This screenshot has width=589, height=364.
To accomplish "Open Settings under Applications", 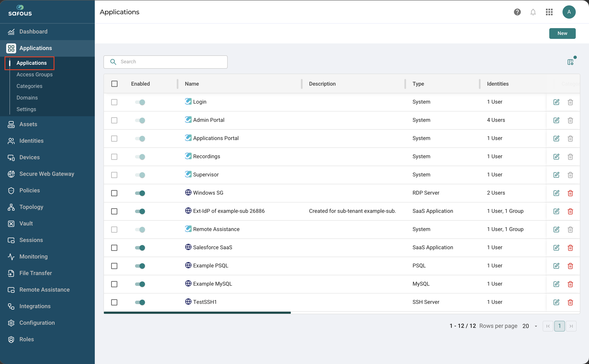I will [x=26, y=109].
